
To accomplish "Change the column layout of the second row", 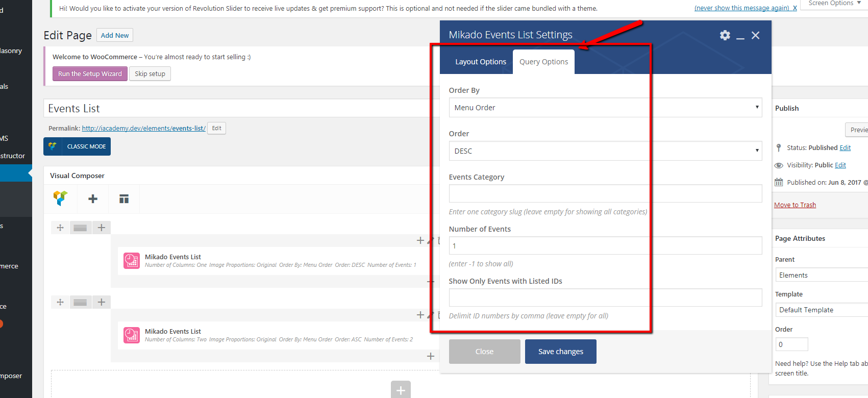I will 80,302.
